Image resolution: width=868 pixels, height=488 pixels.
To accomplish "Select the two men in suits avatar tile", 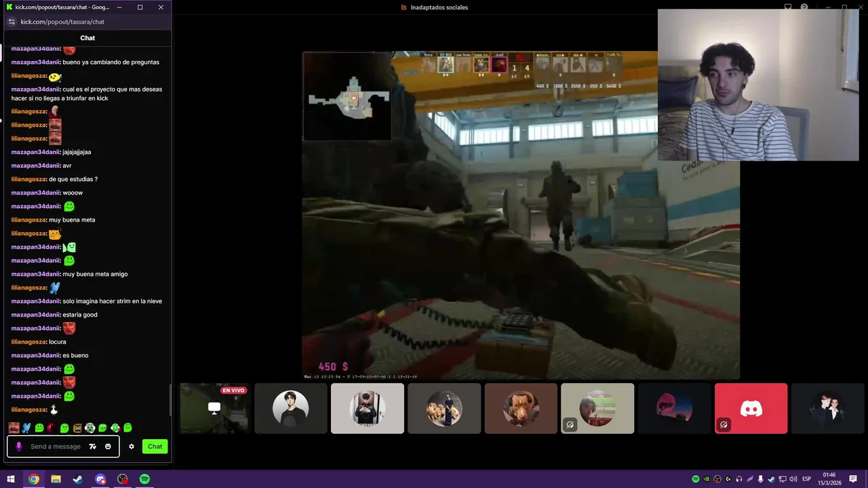I will 828,408.
